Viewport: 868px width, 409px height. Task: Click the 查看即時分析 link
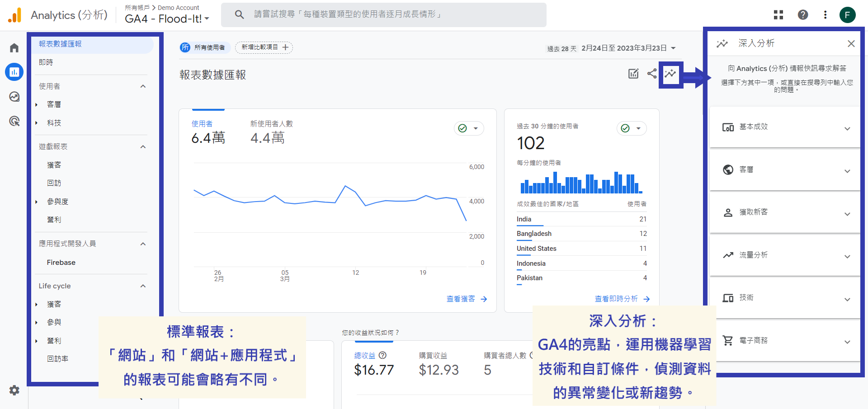pyautogui.click(x=622, y=299)
